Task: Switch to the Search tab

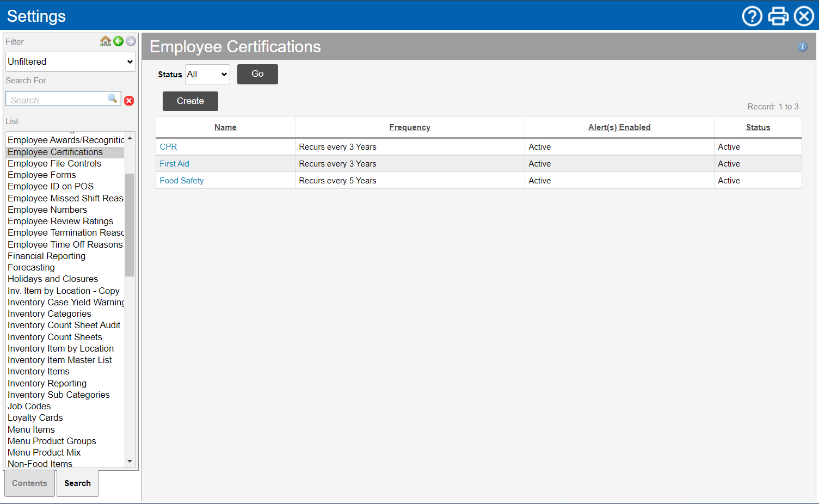Action: click(x=77, y=483)
